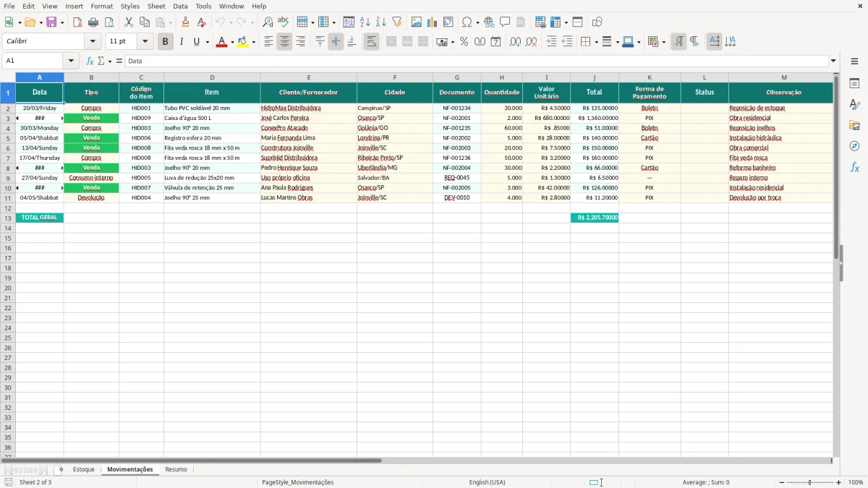Image resolution: width=868 pixels, height=488 pixels.
Task: Click the Insert Hyperlink icon
Action: coord(489,22)
